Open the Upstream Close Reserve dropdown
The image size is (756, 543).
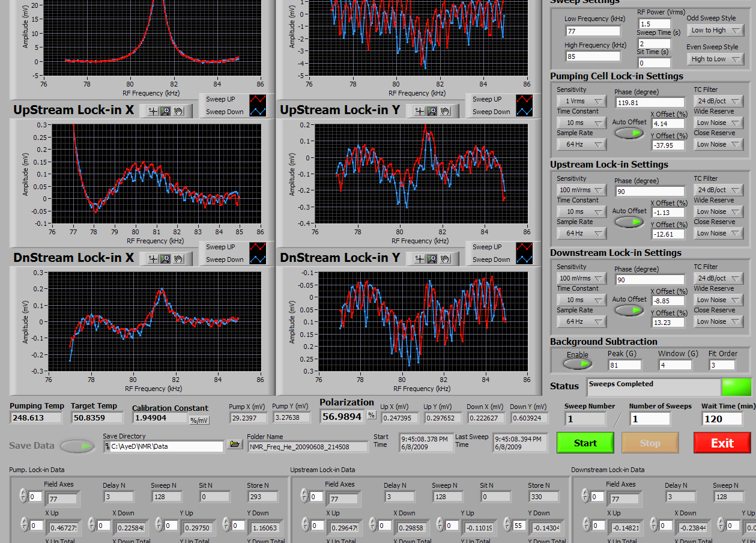[x=719, y=233]
